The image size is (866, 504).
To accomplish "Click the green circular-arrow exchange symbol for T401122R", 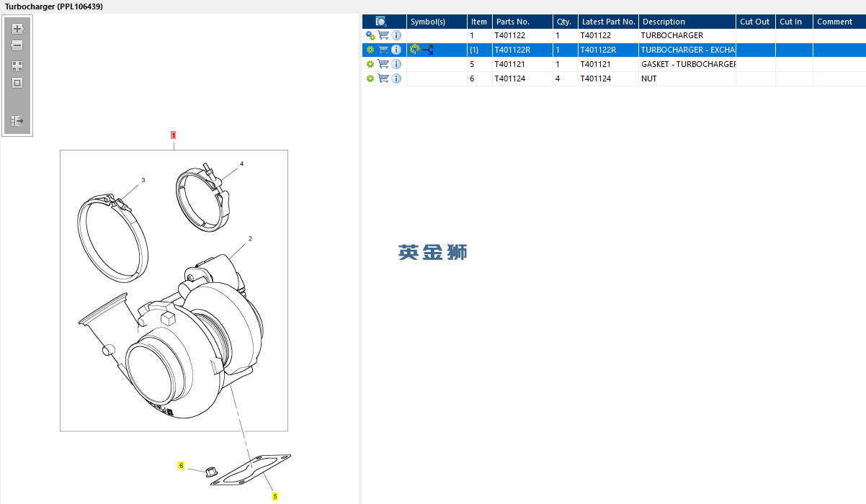I will click(x=414, y=50).
